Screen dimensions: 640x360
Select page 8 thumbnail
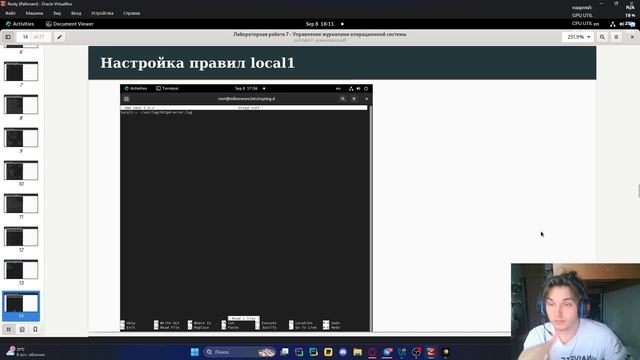tap(21, 104)
